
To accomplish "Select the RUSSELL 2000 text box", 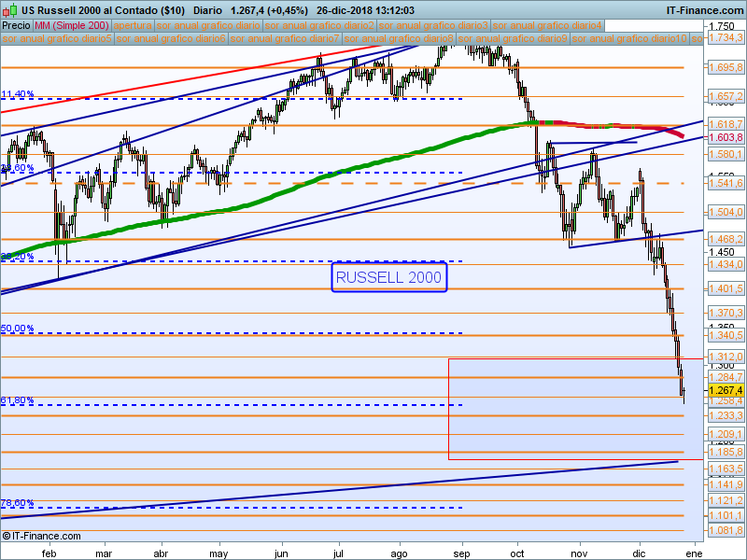I will [389, 277].
